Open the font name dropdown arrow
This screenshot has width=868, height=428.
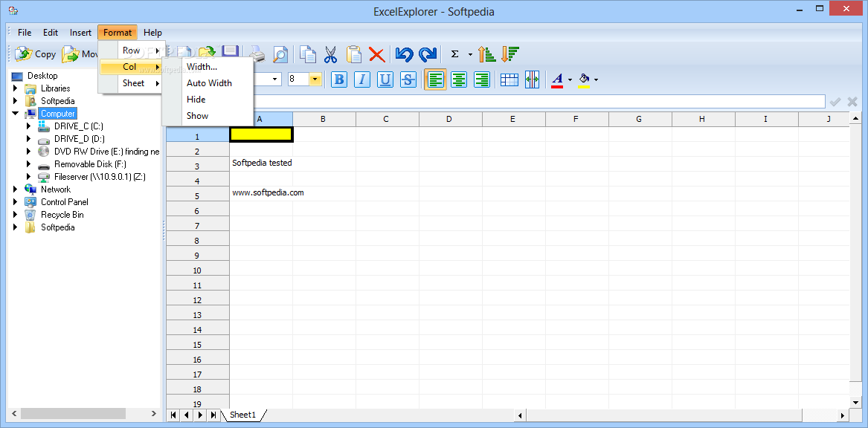tap(276, 80)
